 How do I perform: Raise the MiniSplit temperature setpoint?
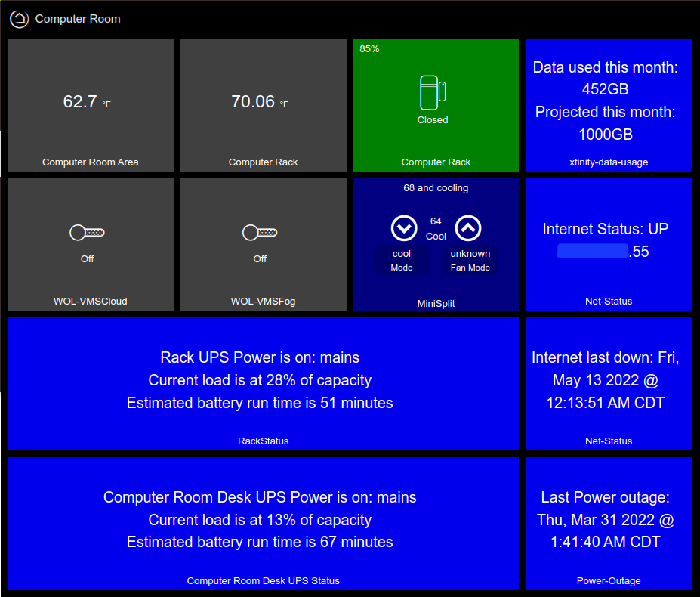468,228
